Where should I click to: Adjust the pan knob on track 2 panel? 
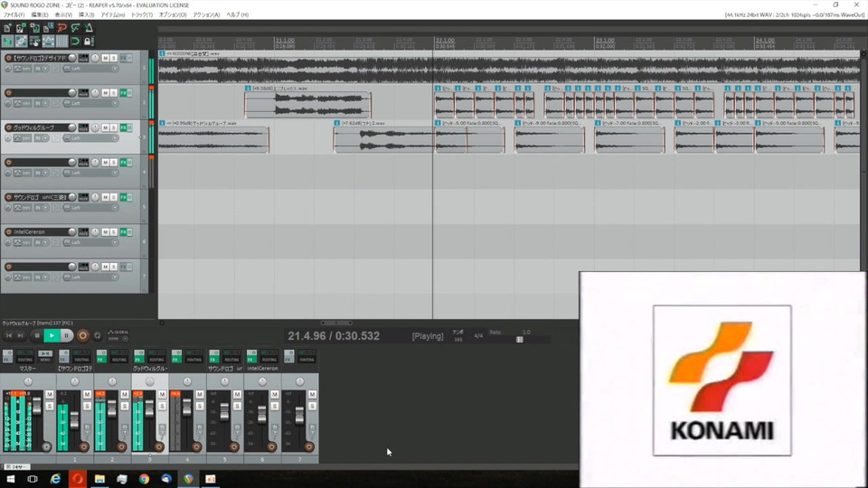[95, 93]
